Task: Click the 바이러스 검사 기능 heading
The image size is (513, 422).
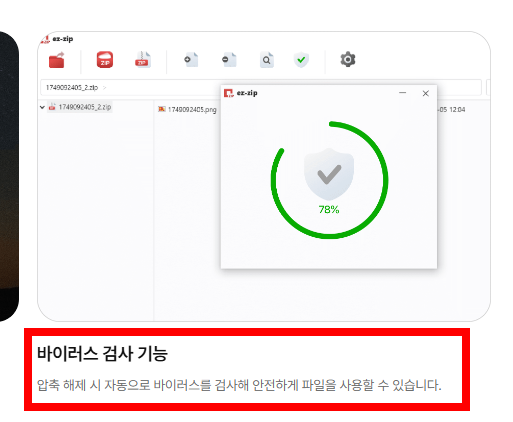Action: pos(102,353)
